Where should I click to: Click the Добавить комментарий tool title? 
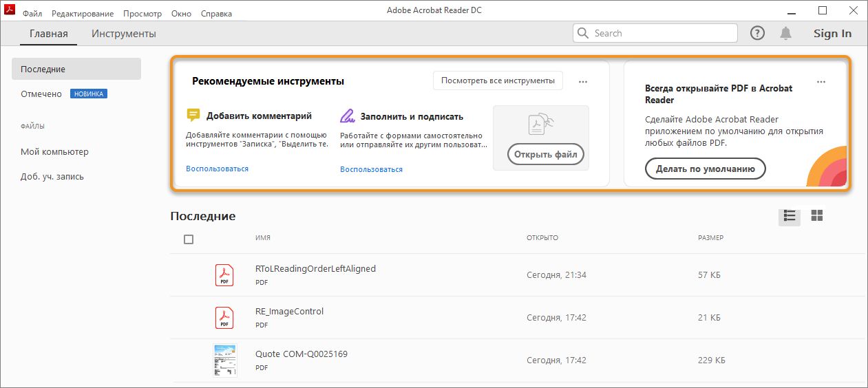pyautogui.click(x=259, y=116)
